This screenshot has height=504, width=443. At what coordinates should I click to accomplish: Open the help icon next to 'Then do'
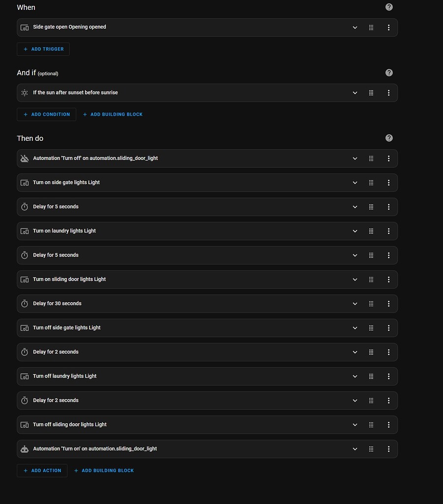point(389,138)
